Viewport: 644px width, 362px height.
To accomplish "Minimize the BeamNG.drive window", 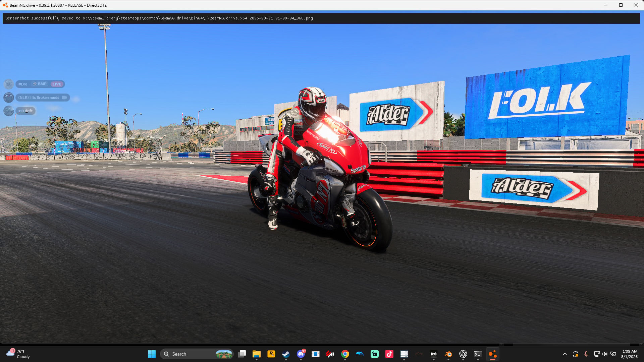I will click(606, 5).
